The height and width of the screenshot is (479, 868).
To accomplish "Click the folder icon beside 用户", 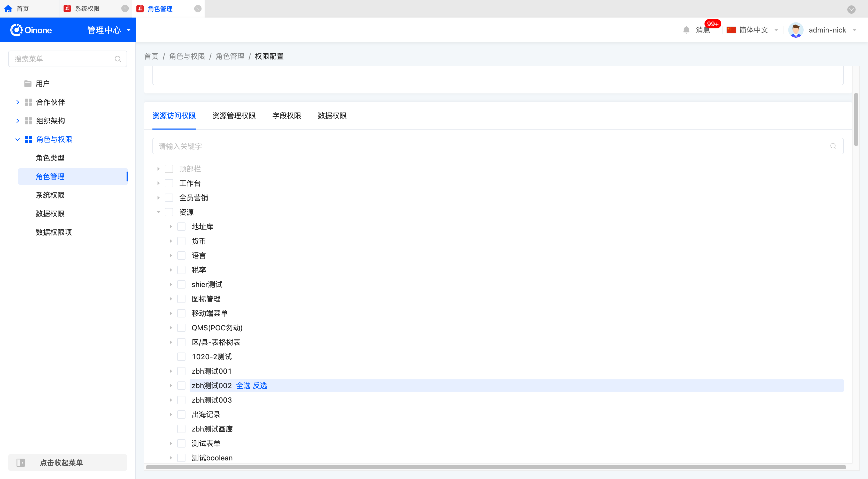I will pos(28,83).
